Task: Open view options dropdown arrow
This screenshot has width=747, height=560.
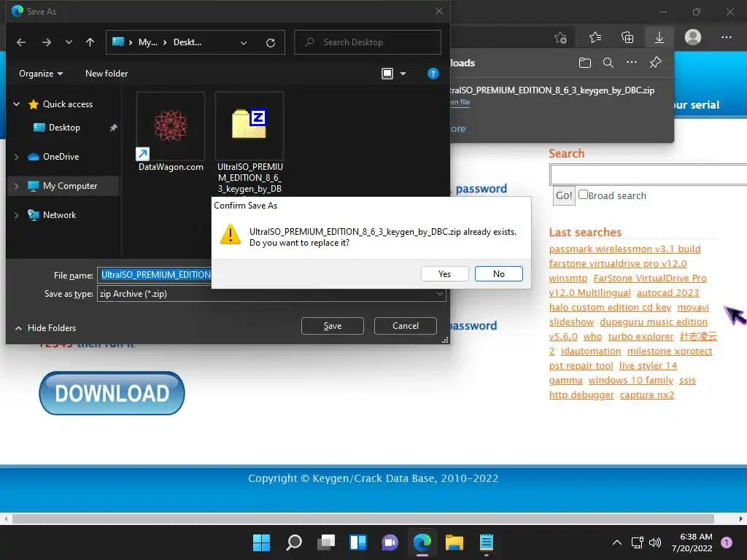Action: coord(403,74)
